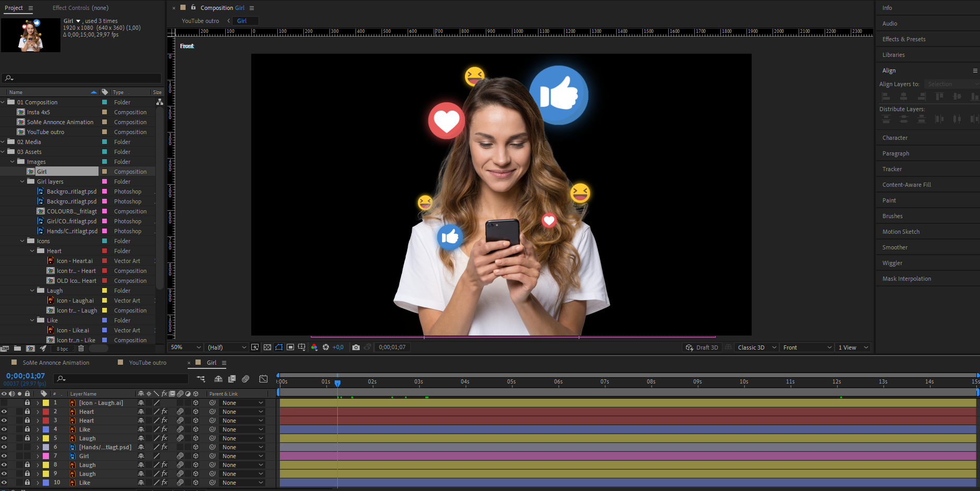Open project color depth 8 bpc setting
The image size is (980, 491).
(63, 349)
